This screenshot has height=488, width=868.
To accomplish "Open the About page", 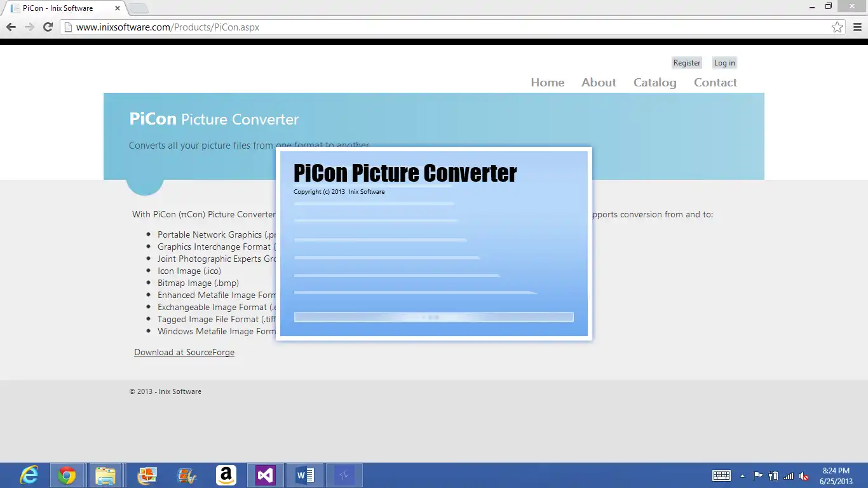I will pos(599,83).
